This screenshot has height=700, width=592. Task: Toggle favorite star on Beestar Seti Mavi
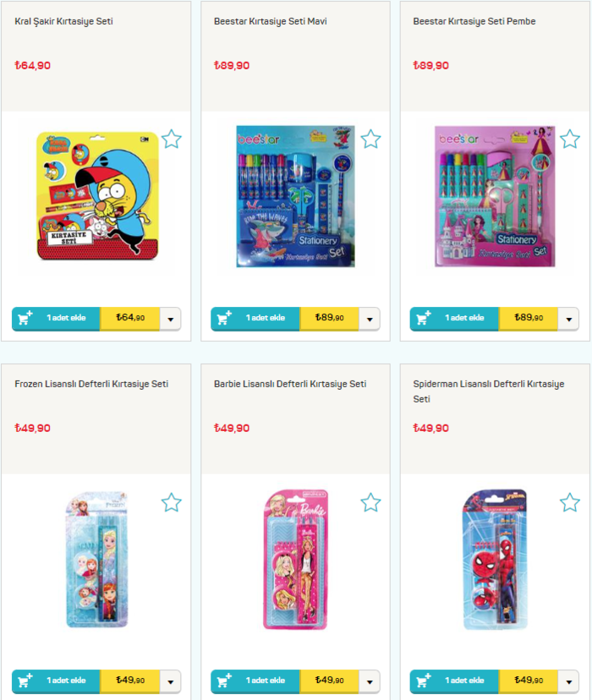click(370, 139)
